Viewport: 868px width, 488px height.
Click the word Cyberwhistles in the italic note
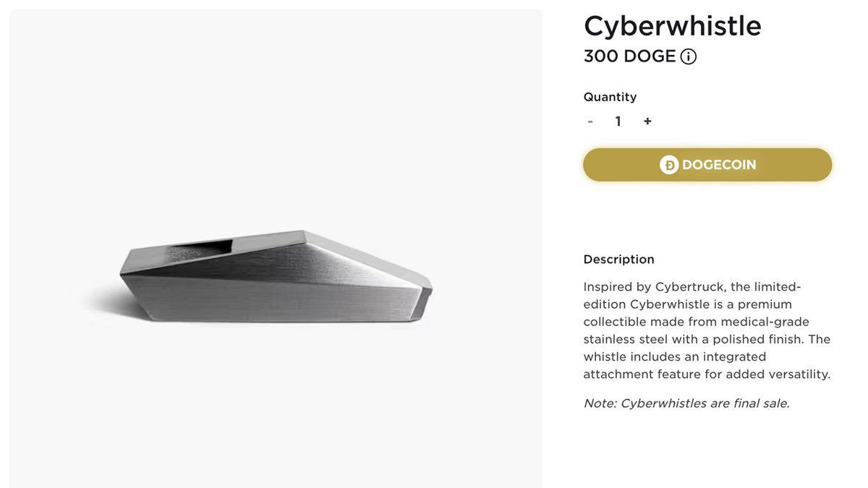point(663,403)
